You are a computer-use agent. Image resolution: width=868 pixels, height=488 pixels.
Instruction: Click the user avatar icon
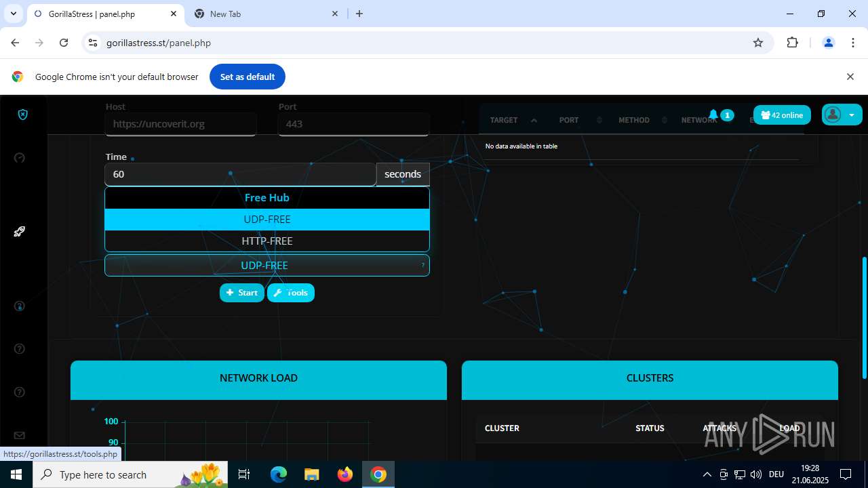833,115
